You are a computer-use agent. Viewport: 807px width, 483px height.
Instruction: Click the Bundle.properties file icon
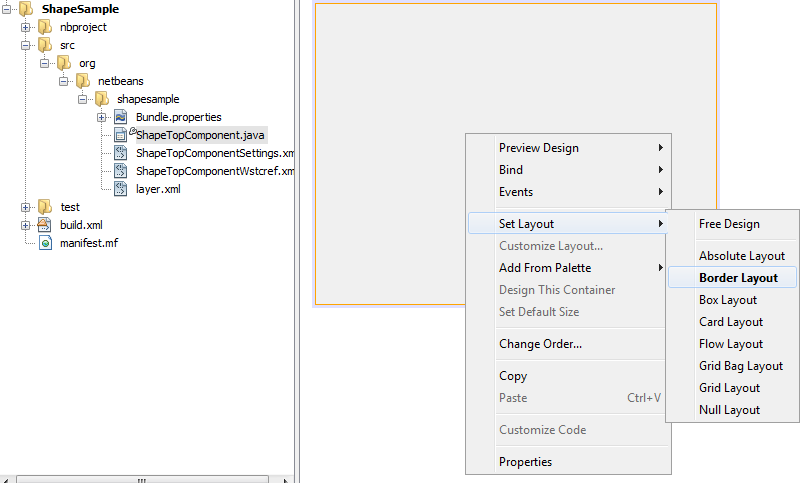pyautogui.click(x=121, y=117)
